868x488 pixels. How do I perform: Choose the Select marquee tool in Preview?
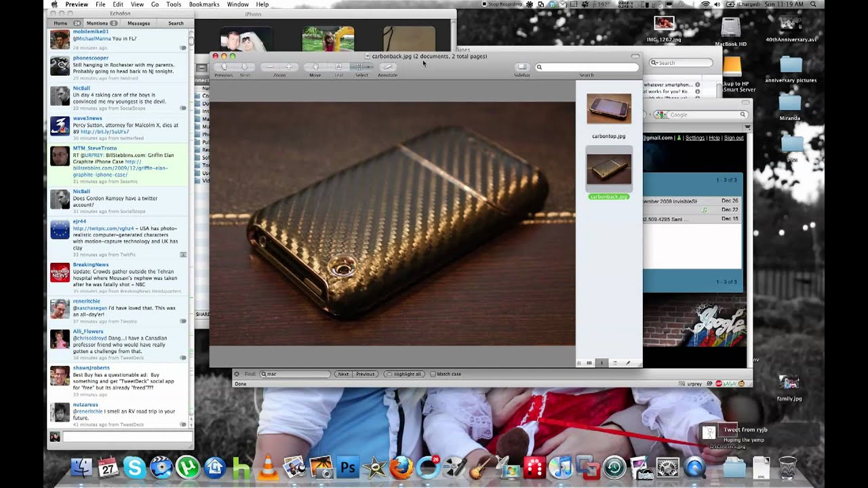point(361,67)
